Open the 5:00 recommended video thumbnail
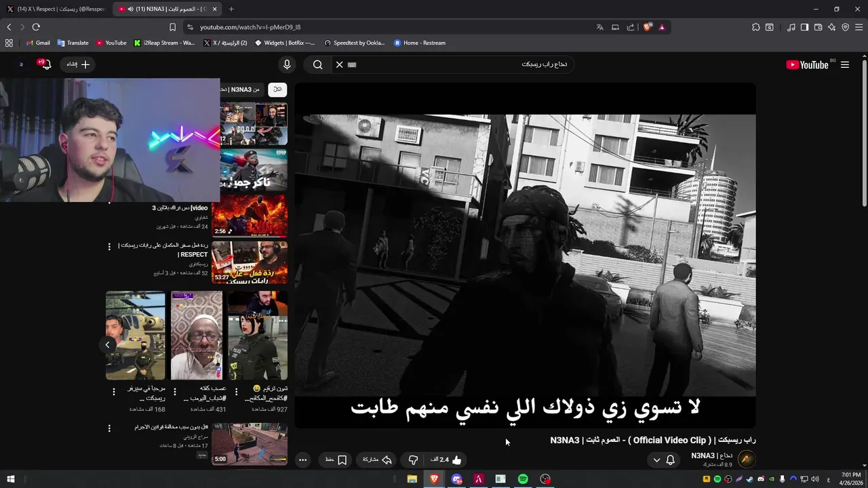Screen dimensions: 868x488 pyautogui.click(x=250, y=444)
